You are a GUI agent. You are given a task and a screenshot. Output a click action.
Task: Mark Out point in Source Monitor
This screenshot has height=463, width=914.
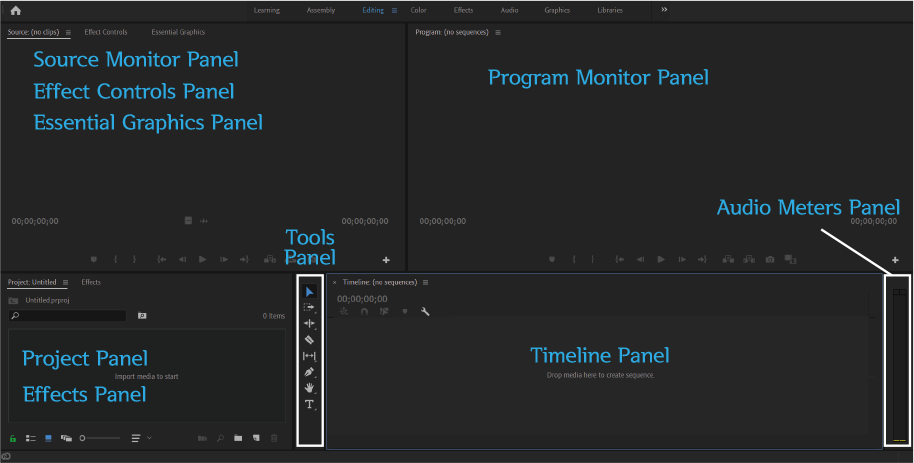135,259
